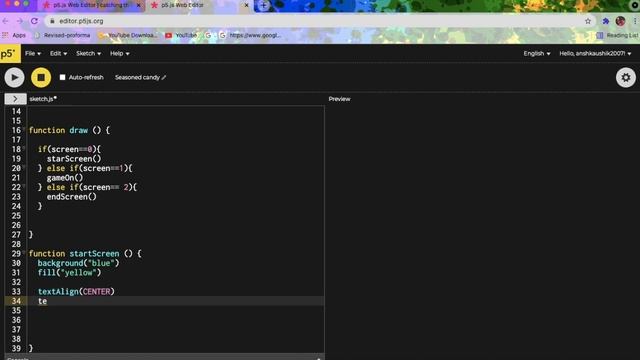The image size is (640, 360).
Task: Click the 'function draw () {' code line
Action: 69,130
